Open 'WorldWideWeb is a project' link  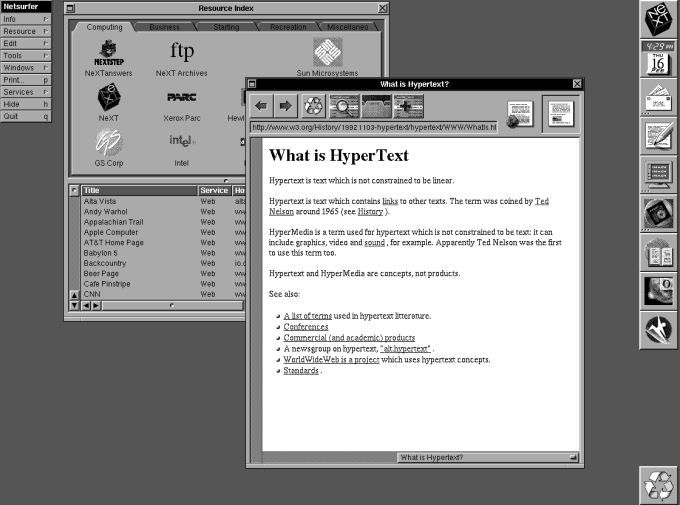[x=331, y=359]
